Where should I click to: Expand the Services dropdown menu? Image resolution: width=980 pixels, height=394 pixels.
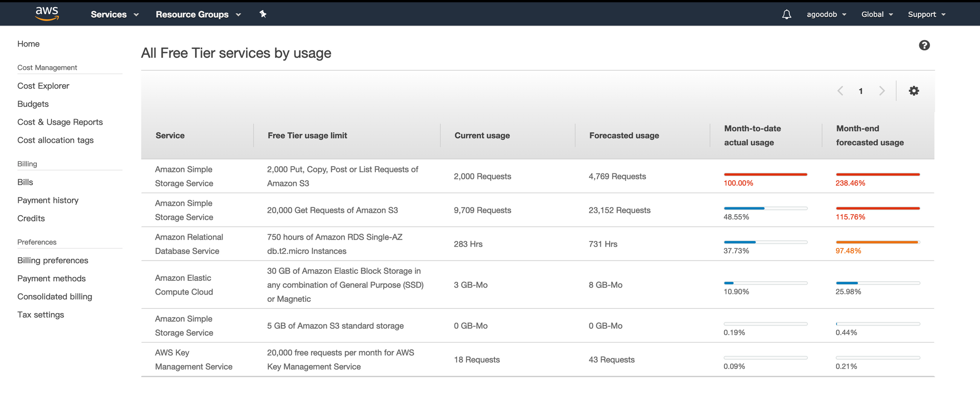115,15
